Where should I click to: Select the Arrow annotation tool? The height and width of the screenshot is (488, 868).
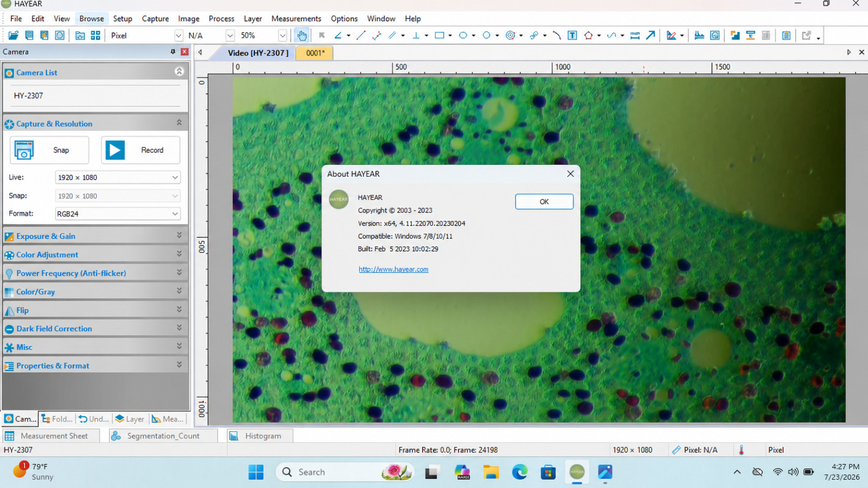[650, 35]
